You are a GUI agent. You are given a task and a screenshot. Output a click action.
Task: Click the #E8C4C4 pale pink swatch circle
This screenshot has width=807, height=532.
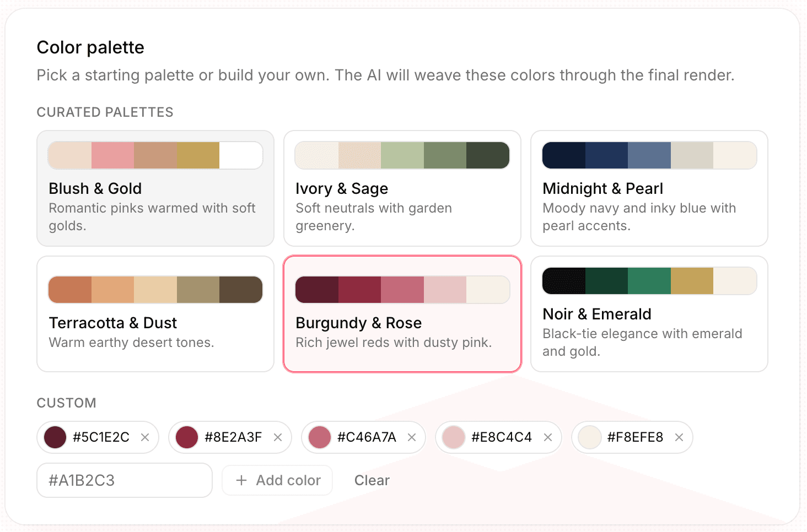coord(454,437)
